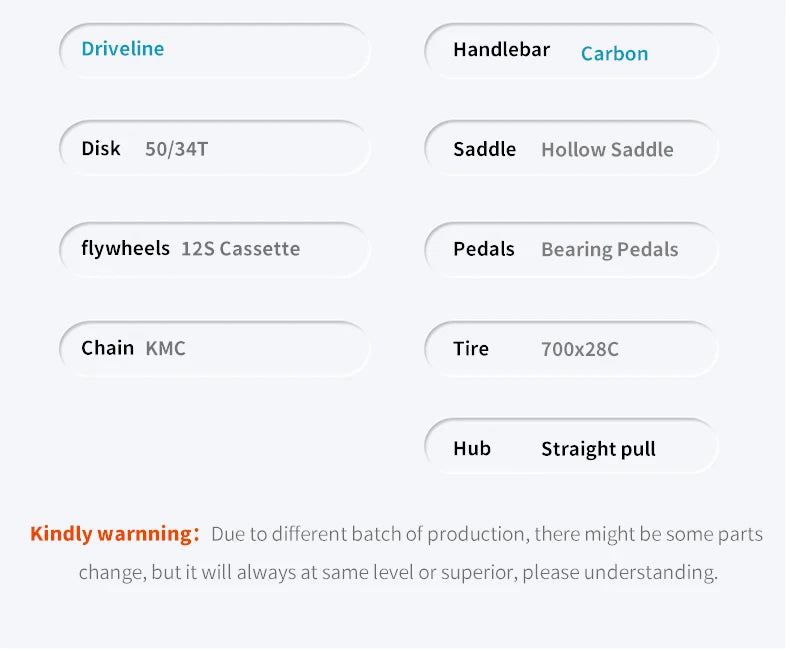Image resolution: width=790 pixels, height=651 pixels.
Task: Select the KMC chain value
Action: (166, 349)
